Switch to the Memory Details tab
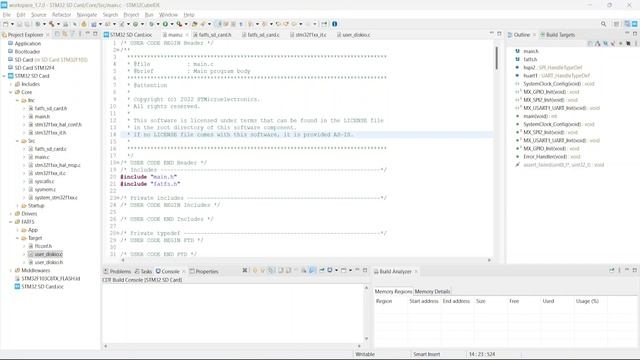Screen dimensions: 640x360 click(432, 291)
